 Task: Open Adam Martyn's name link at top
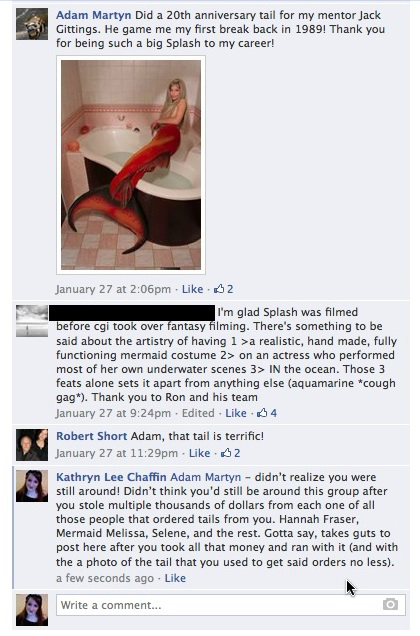(93, 15)
